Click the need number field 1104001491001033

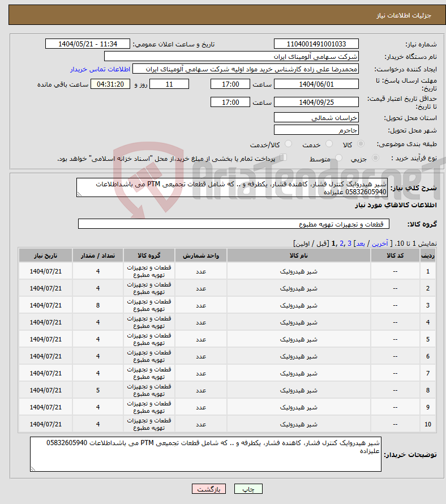[x=316, y=44]
